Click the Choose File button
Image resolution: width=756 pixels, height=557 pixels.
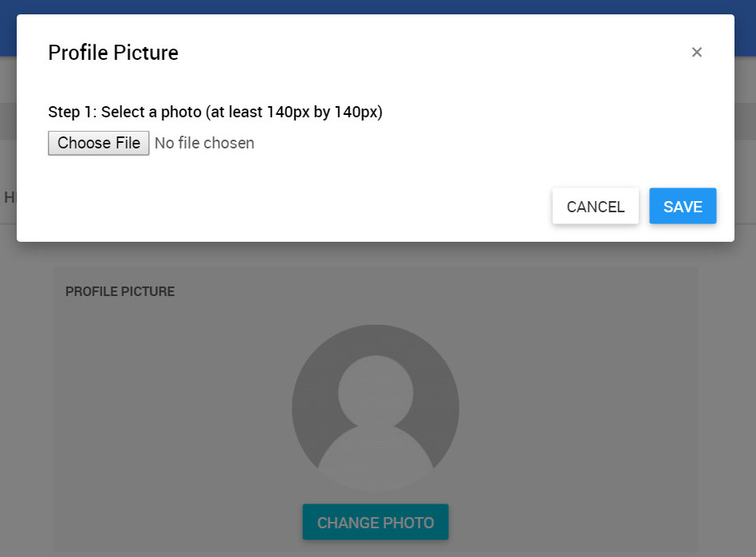click(x=99, y=143)
